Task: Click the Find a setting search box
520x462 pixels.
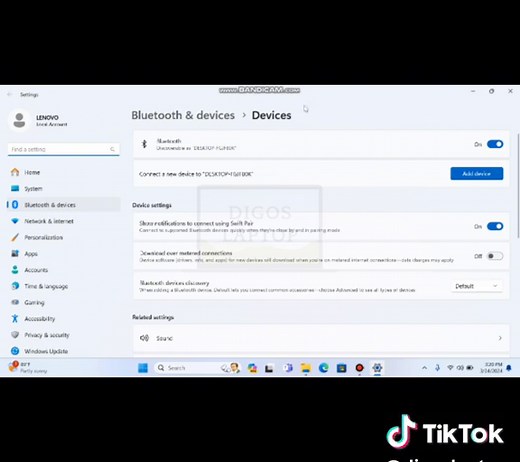Action: 63,149
